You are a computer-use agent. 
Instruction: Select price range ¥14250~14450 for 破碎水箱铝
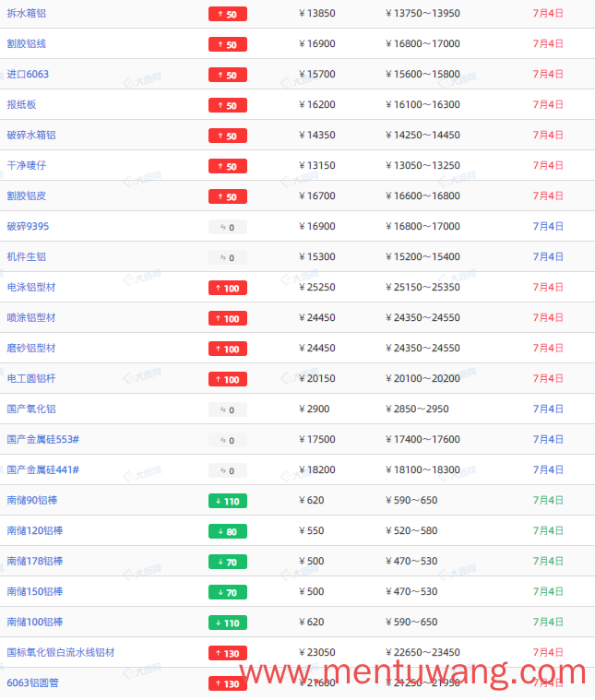coord(422,135)
